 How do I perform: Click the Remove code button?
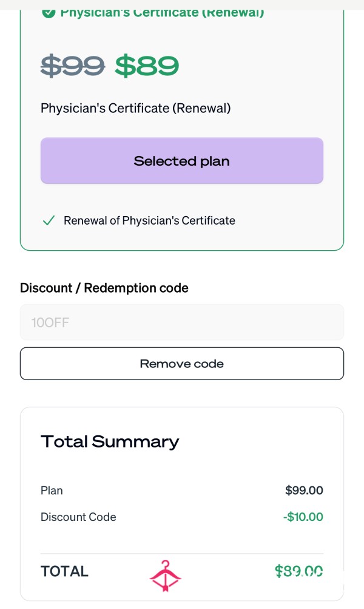point(181,364)
